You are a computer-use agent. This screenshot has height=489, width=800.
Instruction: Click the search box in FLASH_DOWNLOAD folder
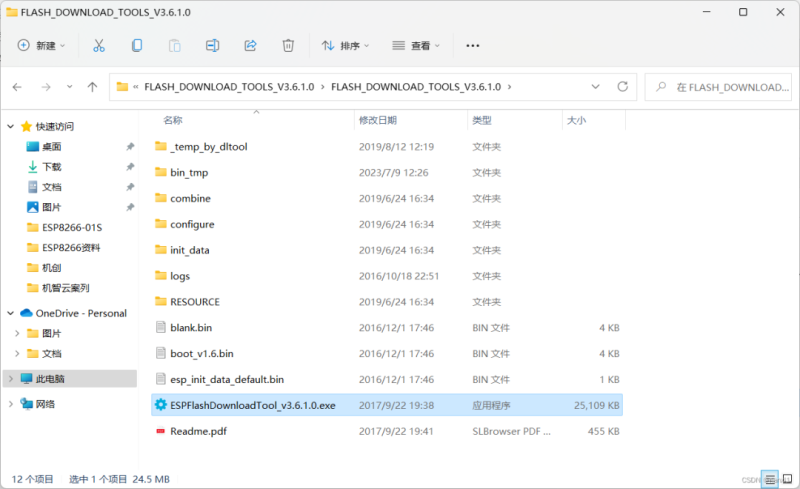tap(720, 87)
